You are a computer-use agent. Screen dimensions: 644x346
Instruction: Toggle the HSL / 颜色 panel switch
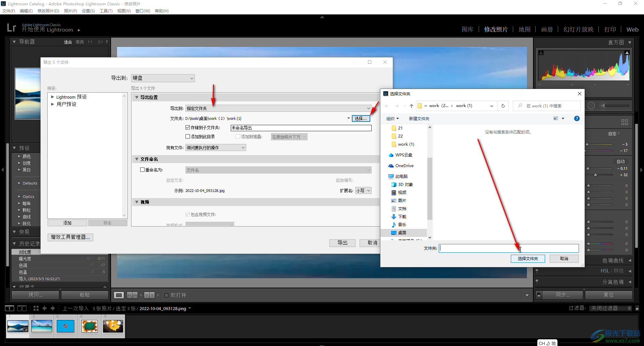(537, 271)
